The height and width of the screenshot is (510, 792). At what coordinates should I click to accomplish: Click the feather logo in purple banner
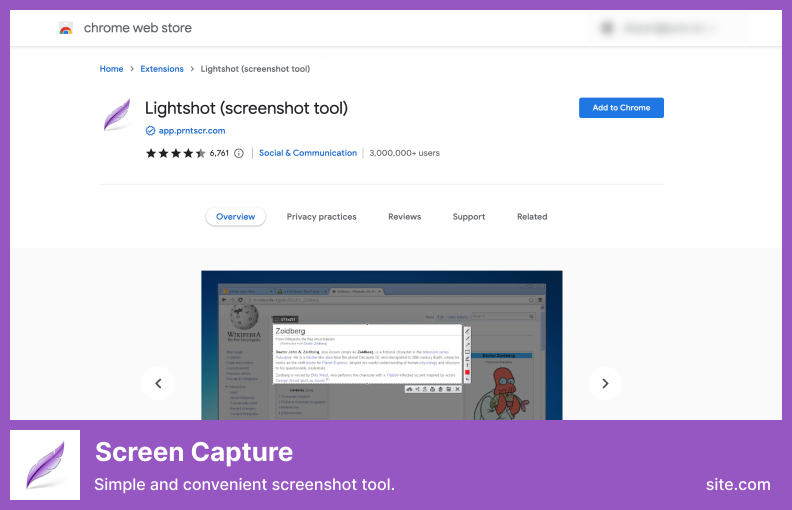pyautogui.click(x=45, y=465)
